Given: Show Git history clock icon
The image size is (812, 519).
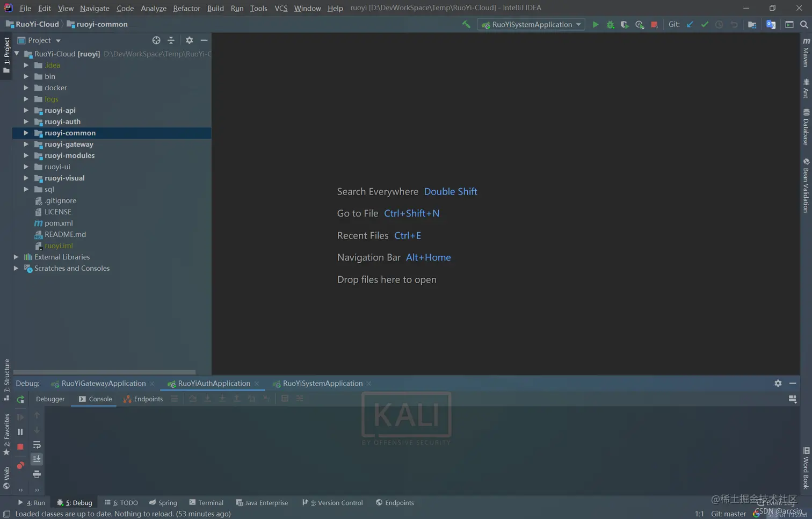Looking at the screenshot, I should [x=719, y=24].
